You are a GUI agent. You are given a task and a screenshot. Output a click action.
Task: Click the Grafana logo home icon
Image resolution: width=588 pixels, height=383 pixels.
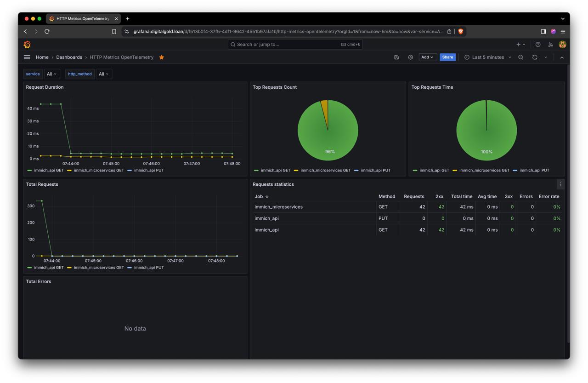27,45
